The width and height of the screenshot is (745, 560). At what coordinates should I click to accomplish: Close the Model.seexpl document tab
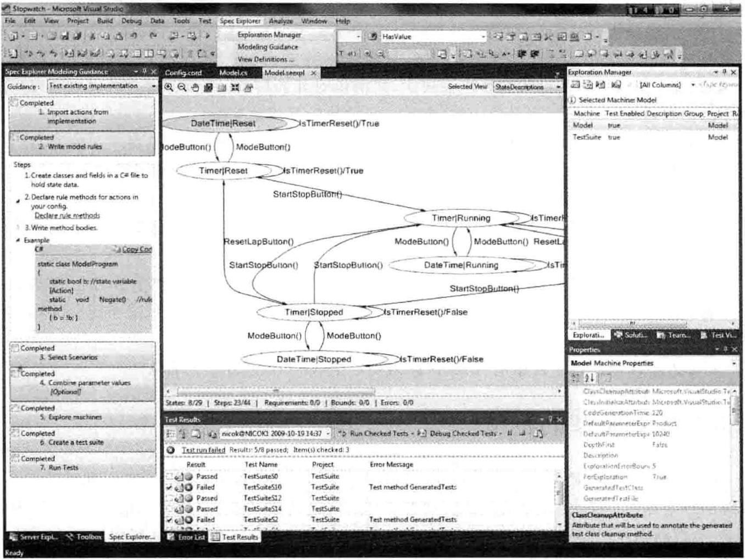tap(314, 72)
